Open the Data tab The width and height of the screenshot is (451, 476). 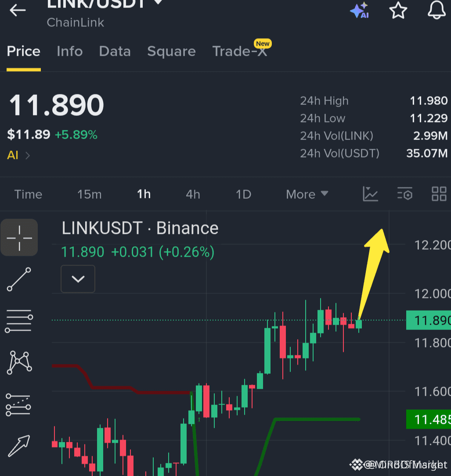[x=115, y=51]
